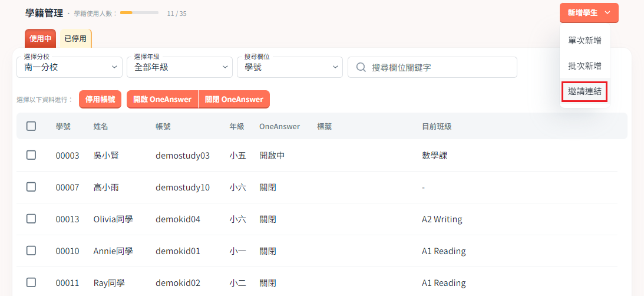Open the 新增學生 dropdown button
644x296 pixels.
pos(589,13)
